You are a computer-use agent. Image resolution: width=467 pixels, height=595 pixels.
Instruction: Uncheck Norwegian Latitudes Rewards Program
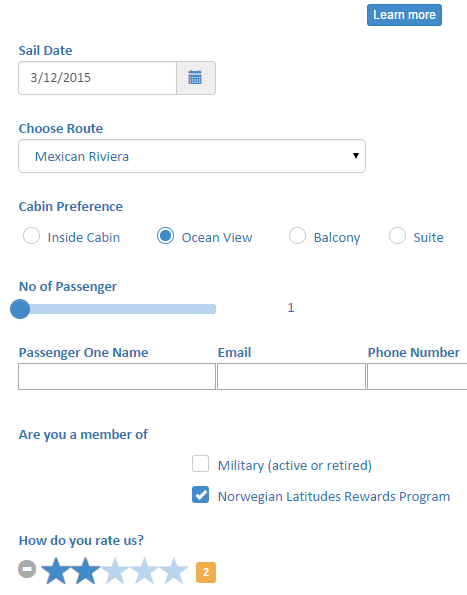click(200, 494)
